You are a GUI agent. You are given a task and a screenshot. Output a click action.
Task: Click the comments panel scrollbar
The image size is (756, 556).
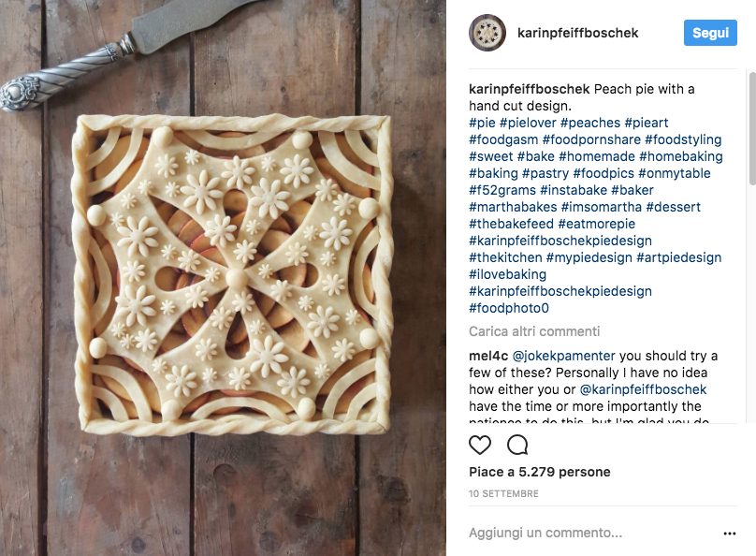point(752,128)
